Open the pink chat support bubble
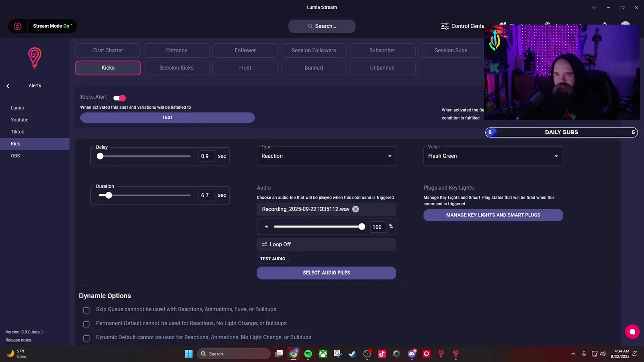 [x=632, y=332]
